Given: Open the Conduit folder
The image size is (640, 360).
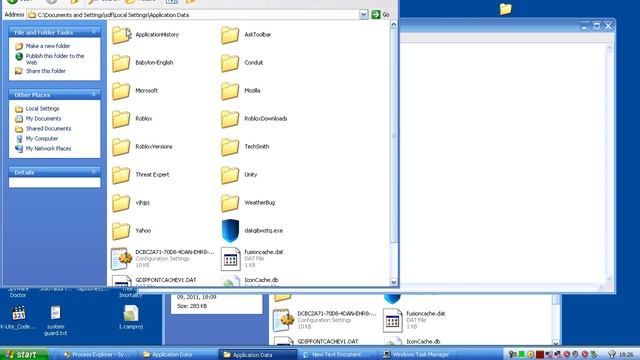Looking at the screenshot, I should click(x=242, y=63).
